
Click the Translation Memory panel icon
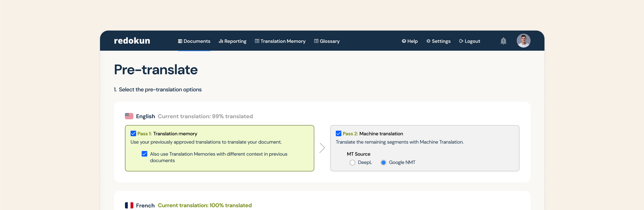pos(257,41)
